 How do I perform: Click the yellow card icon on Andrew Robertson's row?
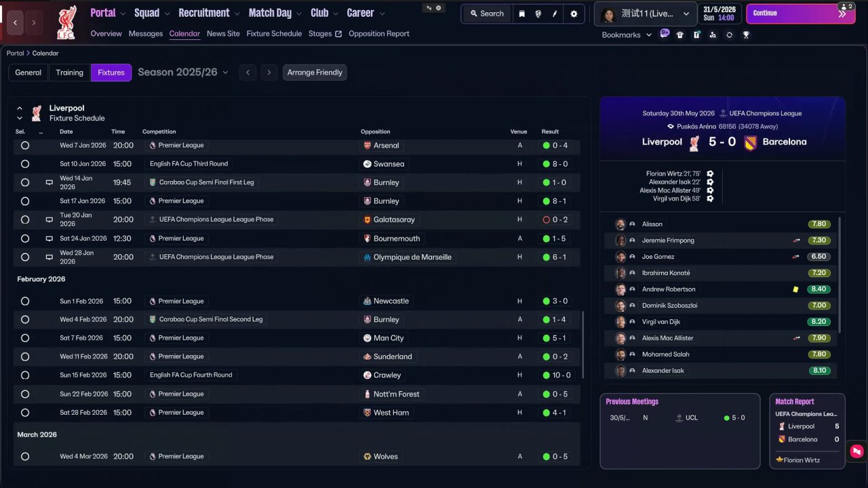pyautogui.click(x=795, y=289)
